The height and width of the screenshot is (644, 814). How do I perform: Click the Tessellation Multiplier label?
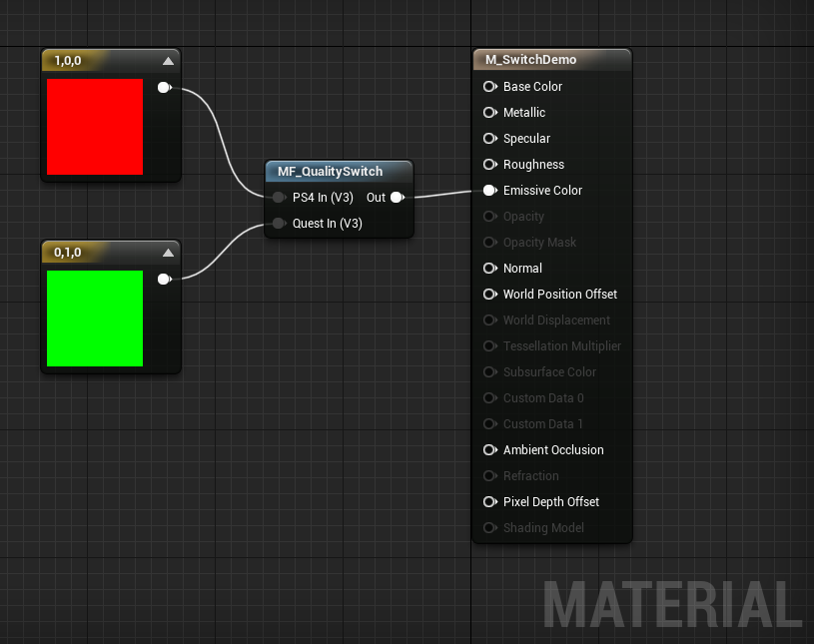pos(562,346)
